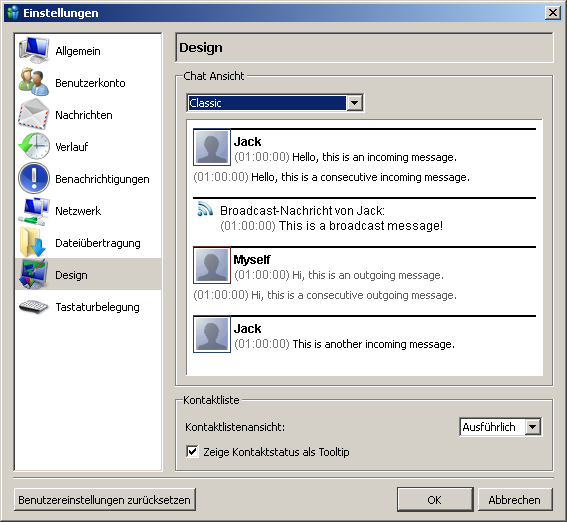Open the Verlauf clock icon

pos(34,146)
